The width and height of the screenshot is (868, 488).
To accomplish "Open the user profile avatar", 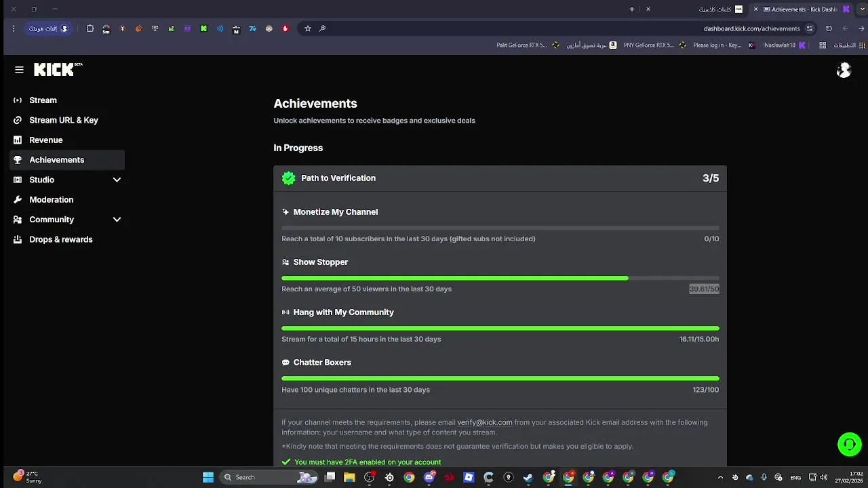I will point(844,70).
